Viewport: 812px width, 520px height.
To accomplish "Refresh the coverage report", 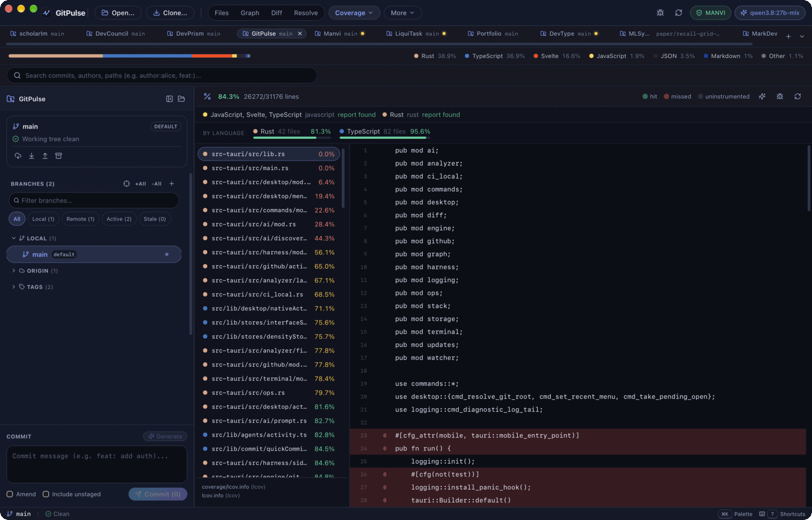I will coord(798,96).
